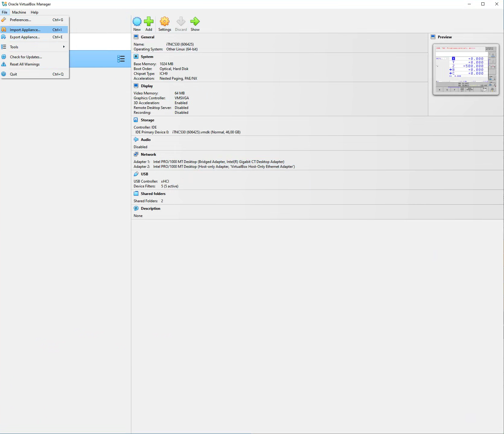Image resolution: width=504 pixels, height=434 pixels.
Task: Click the Tools menu list icon
Action: click(x=4, y=47)
